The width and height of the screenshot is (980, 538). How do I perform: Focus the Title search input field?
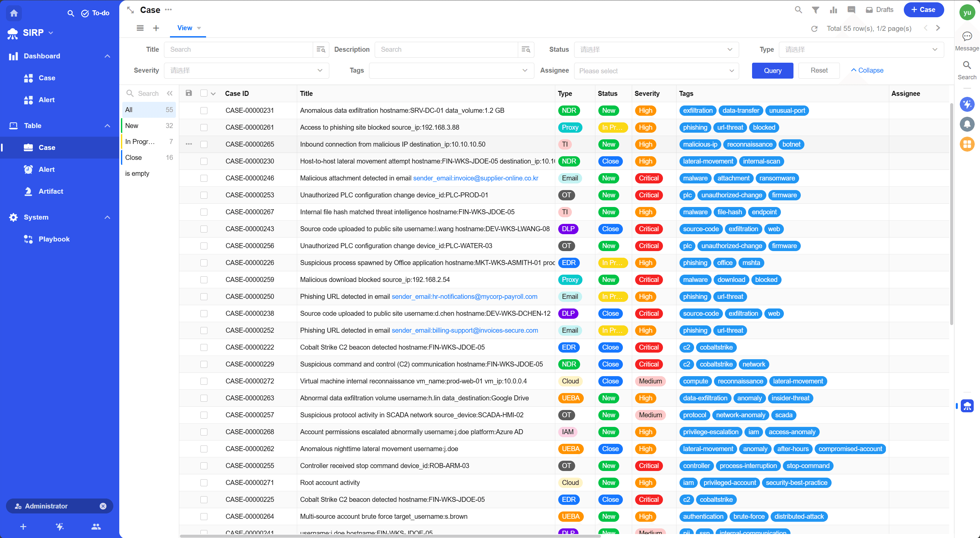coord(239,49)
